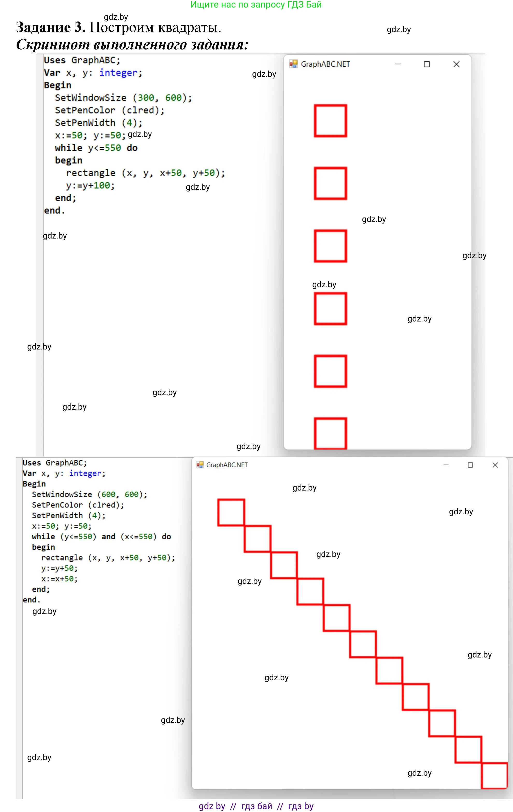Minimize the lower GraphABC.NET window

[446, 465]
